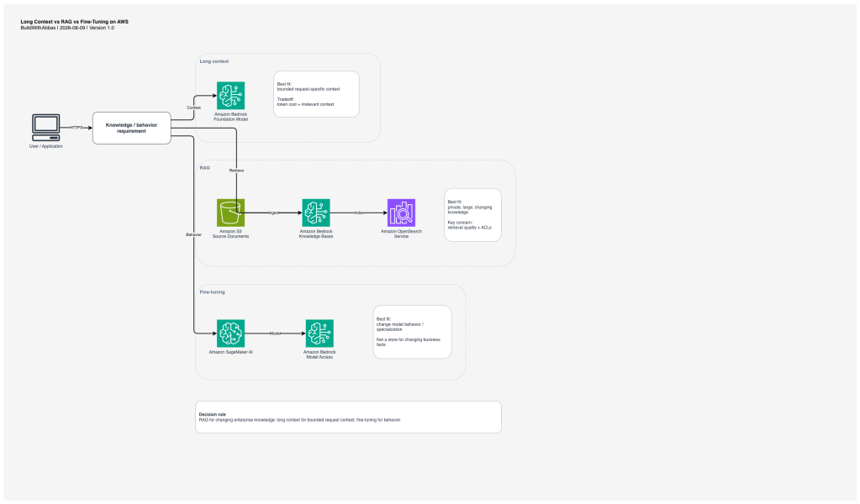Select the 'Long context' group label
The height and width of the screenshot is (504, 860).
click(214, 61)
